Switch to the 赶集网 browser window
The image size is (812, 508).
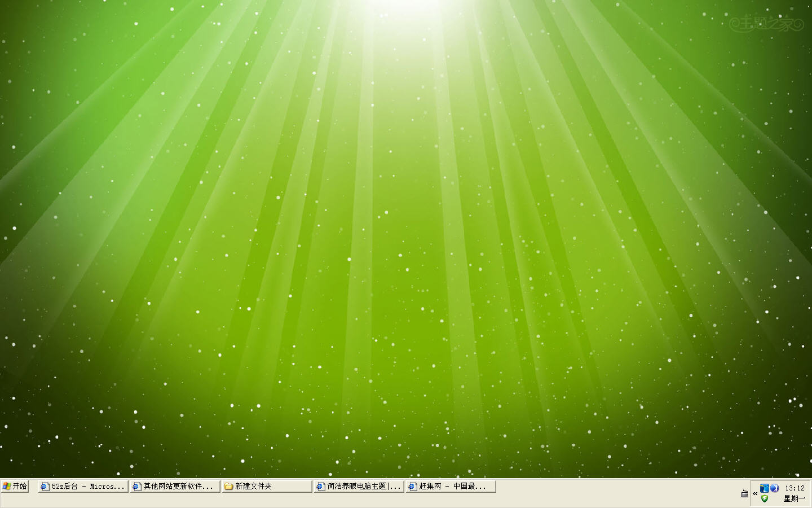pyautogui.click(x=451, y=486)
